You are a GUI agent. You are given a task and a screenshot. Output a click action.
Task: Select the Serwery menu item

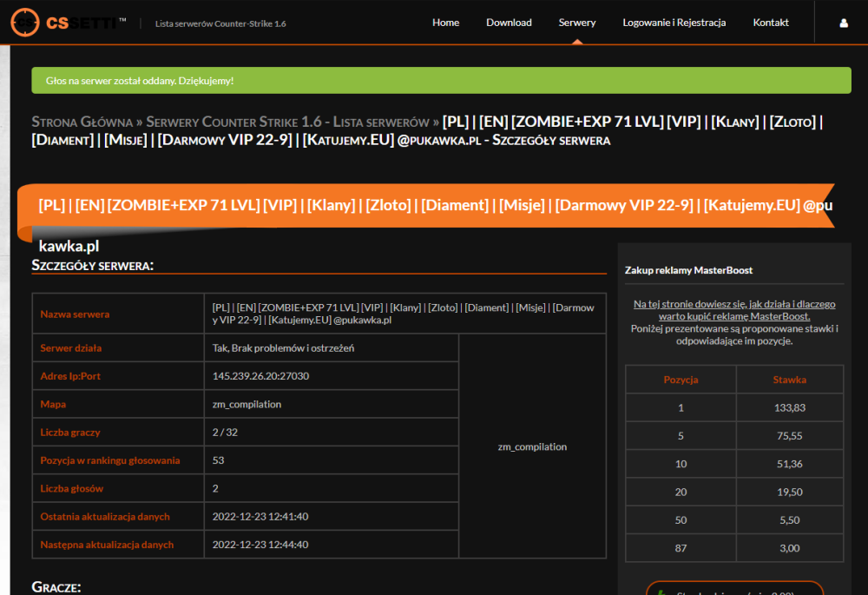click(577, 23)
